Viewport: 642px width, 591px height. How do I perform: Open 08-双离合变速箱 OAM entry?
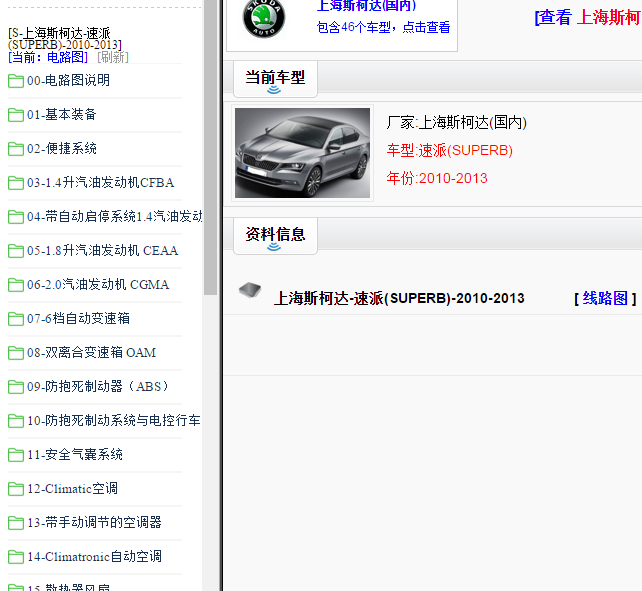point(91,352)
